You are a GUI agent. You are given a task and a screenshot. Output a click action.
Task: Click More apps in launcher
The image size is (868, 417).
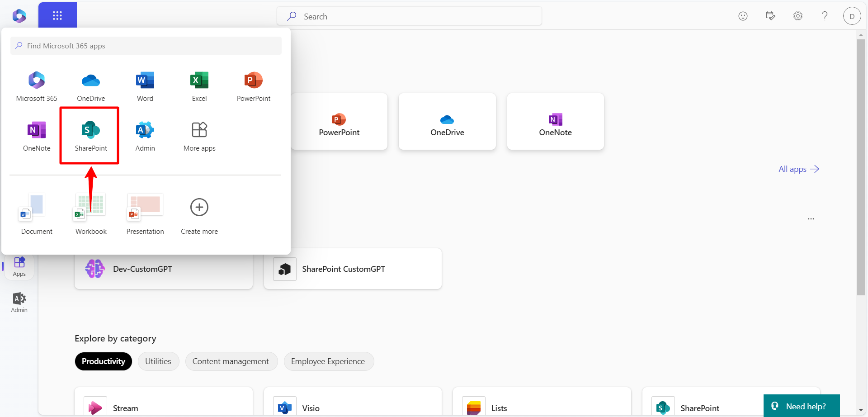[199, 136]
